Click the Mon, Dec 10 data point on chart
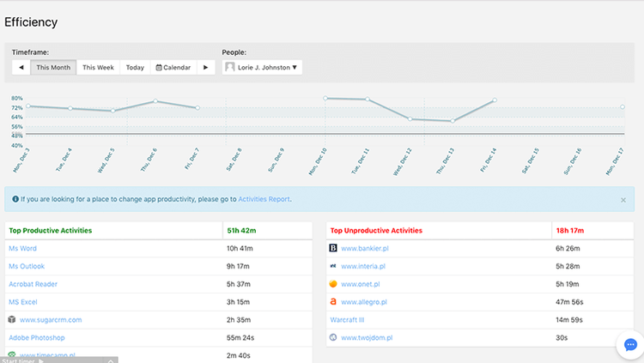This screenshot has height=363, width=644. tap(325, 98)
